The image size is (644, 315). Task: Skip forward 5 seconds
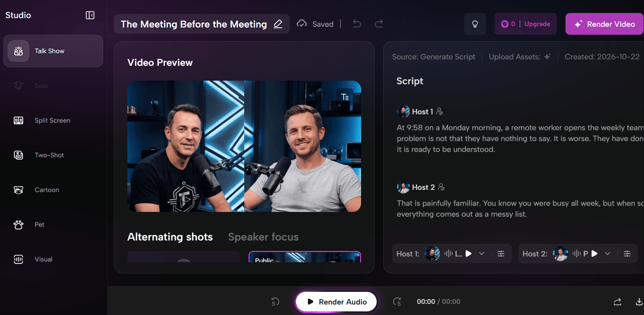397,302
